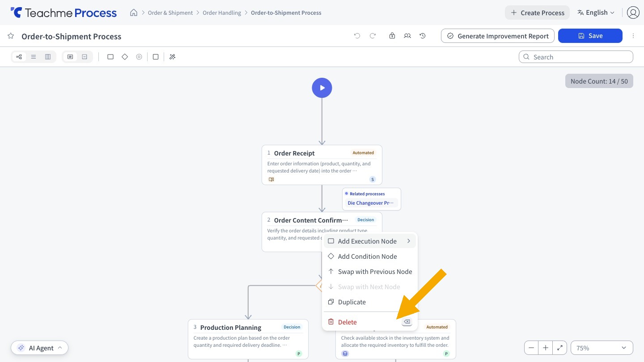Click the P badge on inventory node
The image size is (644, 362).
446,354
